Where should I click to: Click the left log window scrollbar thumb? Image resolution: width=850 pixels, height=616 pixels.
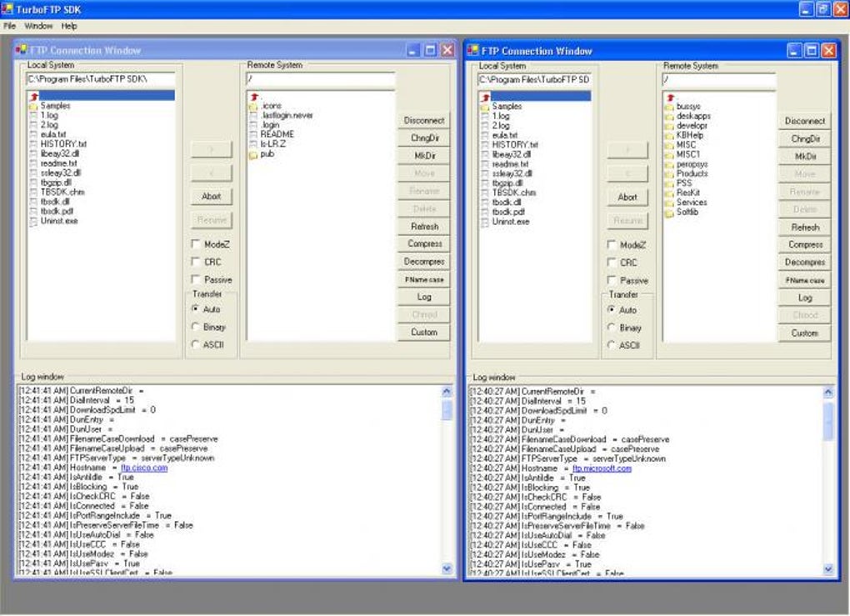[x=447, y=408]
